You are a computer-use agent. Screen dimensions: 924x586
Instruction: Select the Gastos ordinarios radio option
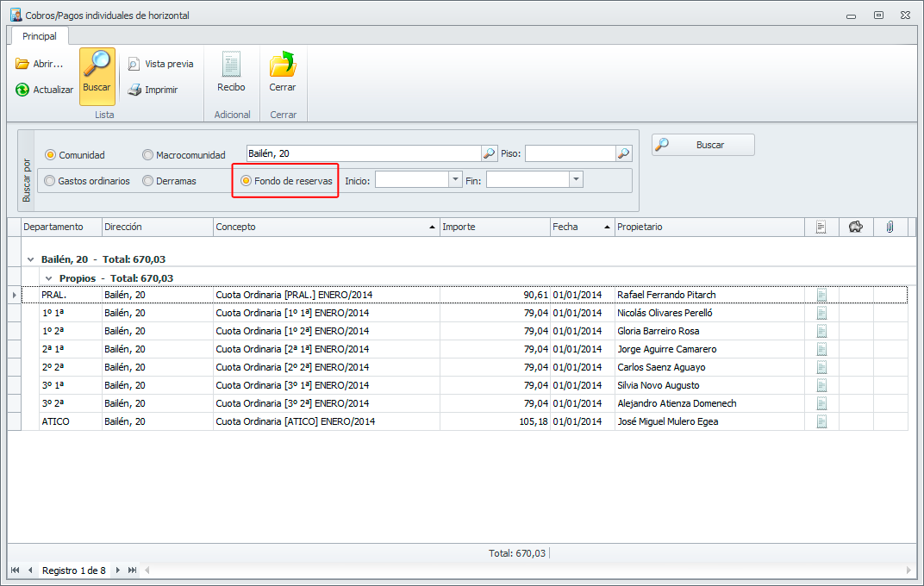tap(51, 181)
